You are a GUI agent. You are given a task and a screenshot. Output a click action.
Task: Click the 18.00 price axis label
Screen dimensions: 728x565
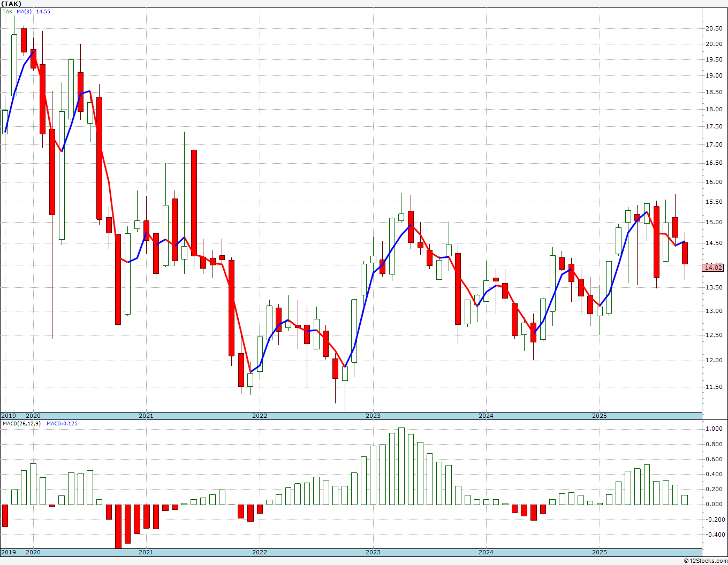coord(713,110)
